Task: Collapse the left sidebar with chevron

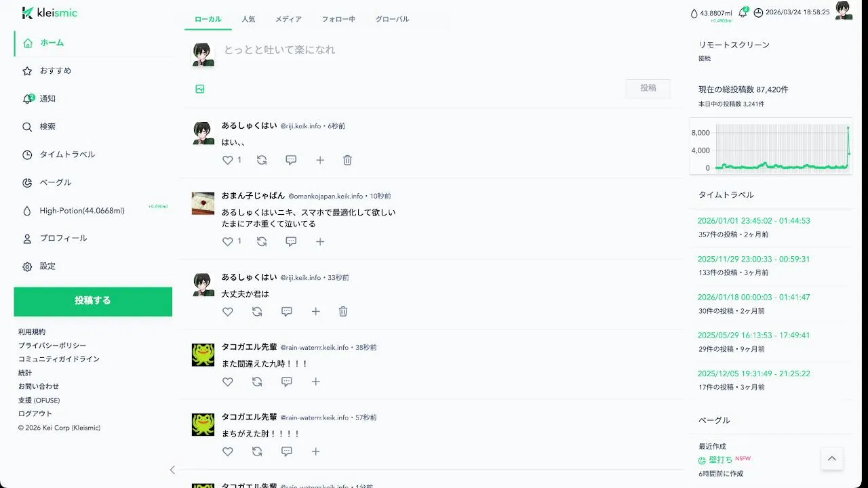Action: coord(172,470)
